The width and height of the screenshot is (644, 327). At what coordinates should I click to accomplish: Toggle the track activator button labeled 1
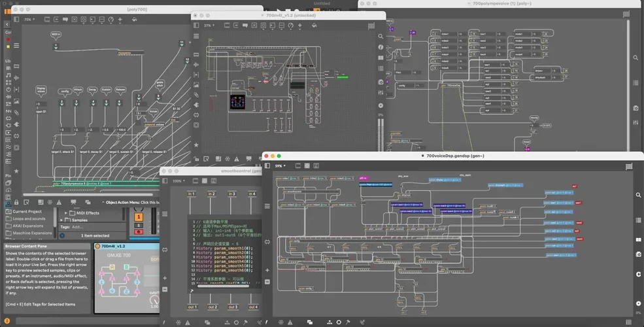pyautogui.click(x=138, y=216)
